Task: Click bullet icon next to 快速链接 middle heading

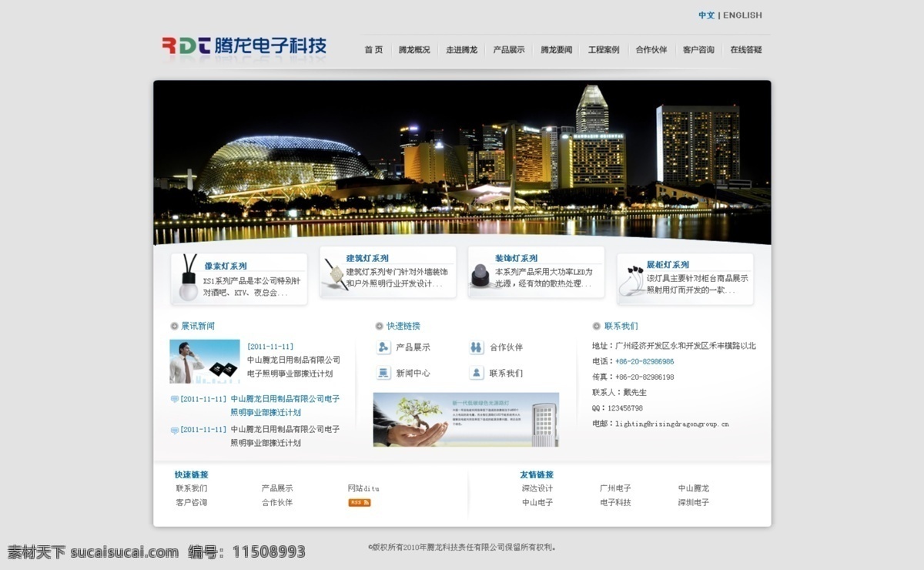Action: [379, 326]
